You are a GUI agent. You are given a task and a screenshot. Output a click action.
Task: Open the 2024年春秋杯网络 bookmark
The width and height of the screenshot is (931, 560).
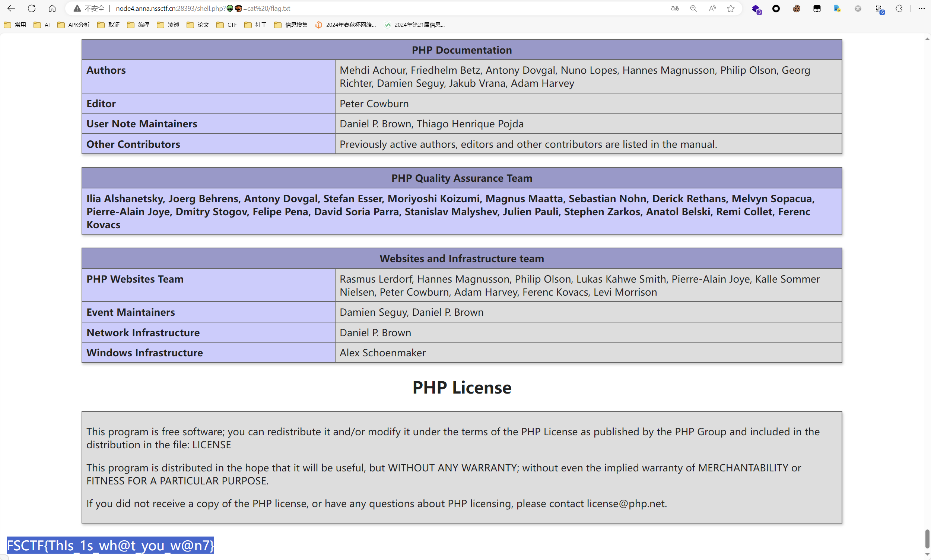pyautogui.click(x=346, y=25)
